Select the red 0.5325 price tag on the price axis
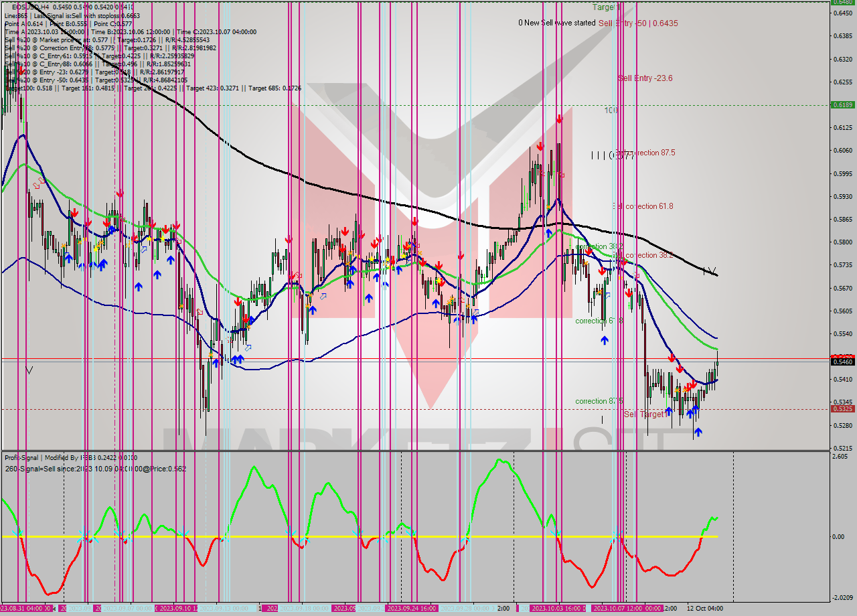857x616 pixels. pyautogui.click(x=842, y=408)
